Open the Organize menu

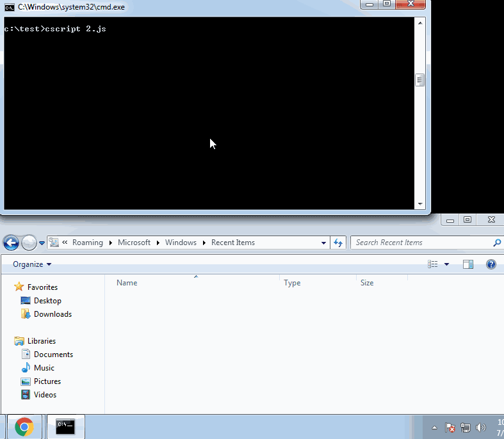pyautogui.click(x=32, y=264)
